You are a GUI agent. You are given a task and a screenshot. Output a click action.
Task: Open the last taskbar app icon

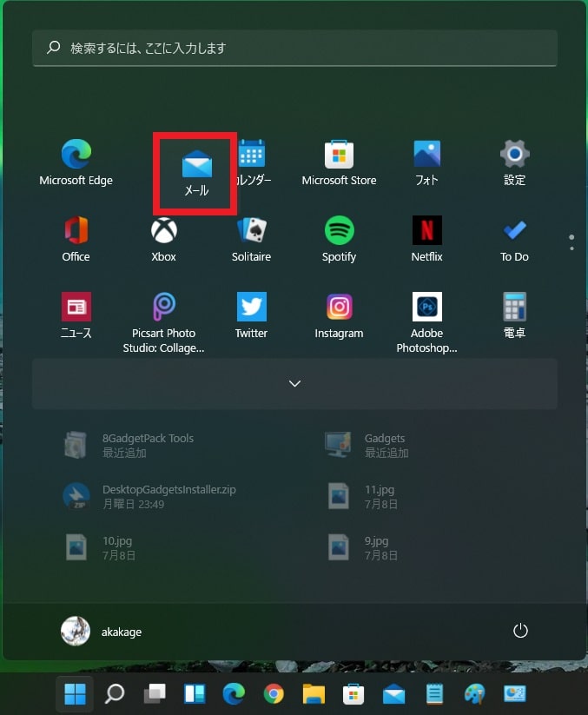click(x=515, y=694)
